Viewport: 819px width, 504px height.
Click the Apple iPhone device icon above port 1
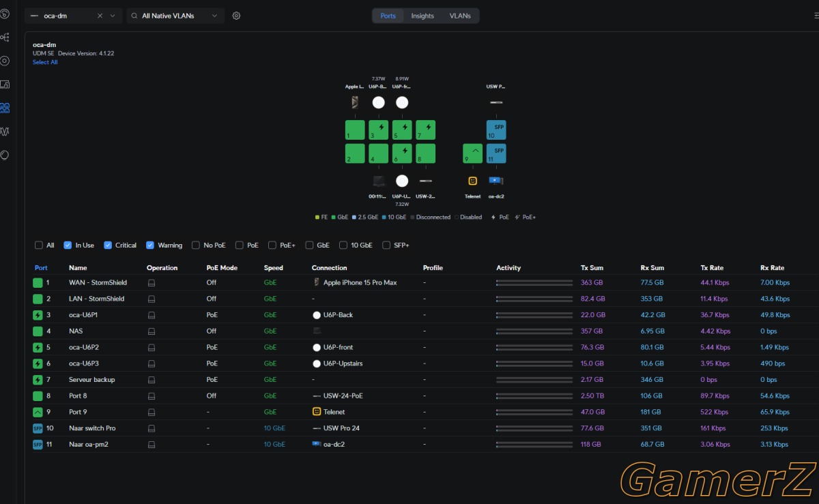[x=355, y=102]
